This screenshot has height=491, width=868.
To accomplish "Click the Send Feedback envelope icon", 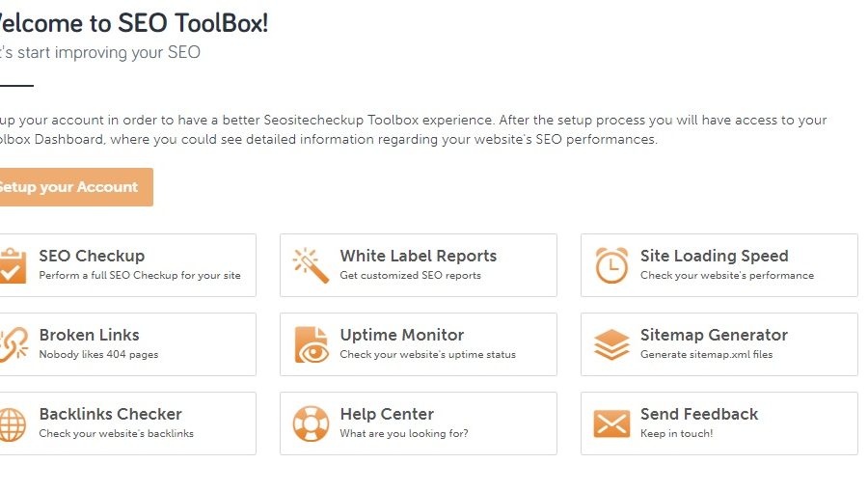I will point(611,424).
